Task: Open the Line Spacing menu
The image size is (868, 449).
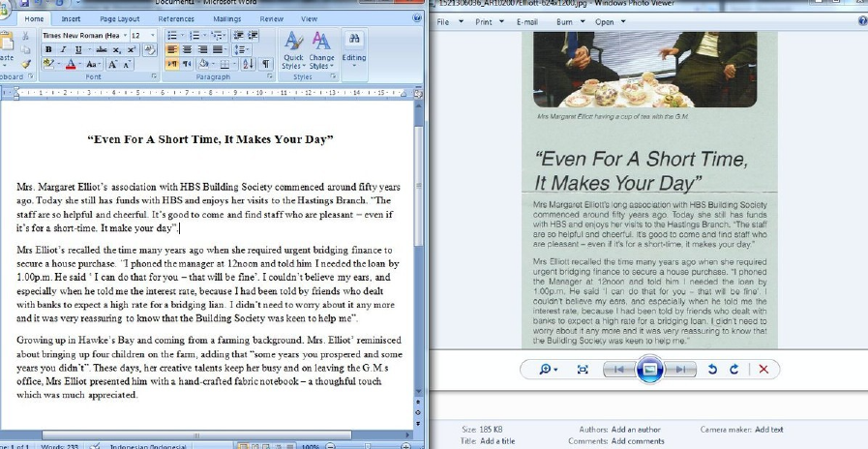Action: tap(241, 49)
